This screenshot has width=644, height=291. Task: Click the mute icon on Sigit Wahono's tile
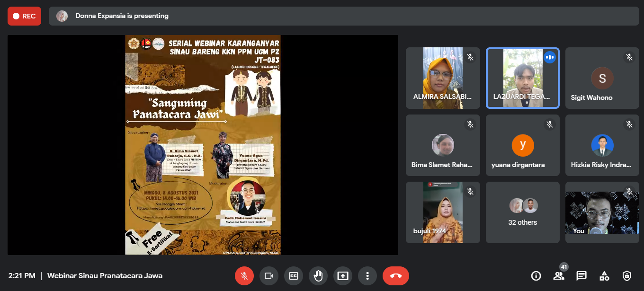tap(629, 56)
